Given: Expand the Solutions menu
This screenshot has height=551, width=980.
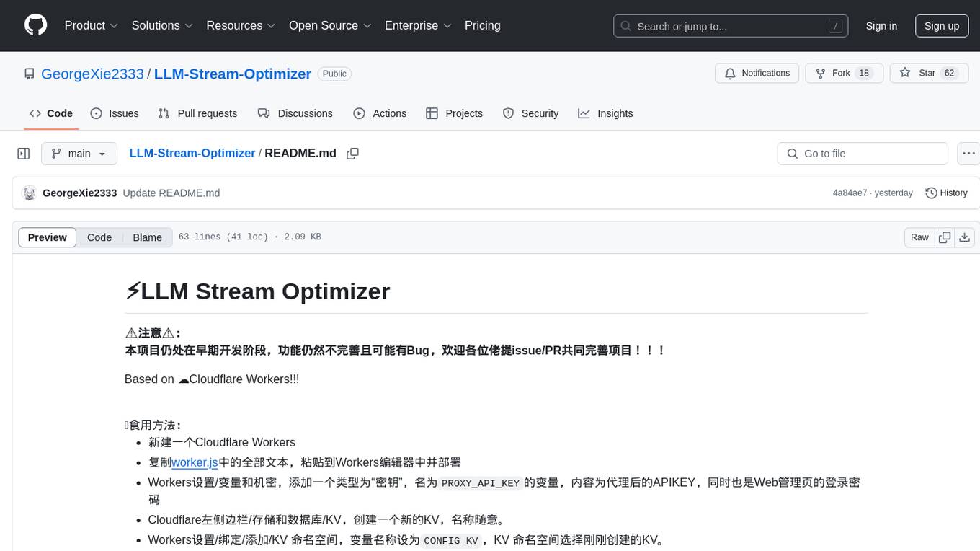Looking at the screenshot, I should click(162, 25).
